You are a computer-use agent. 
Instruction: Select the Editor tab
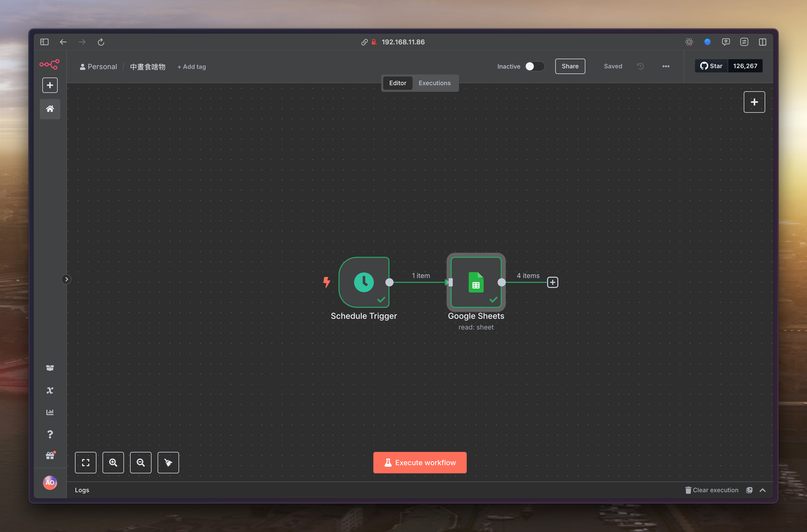click(397, 83)
